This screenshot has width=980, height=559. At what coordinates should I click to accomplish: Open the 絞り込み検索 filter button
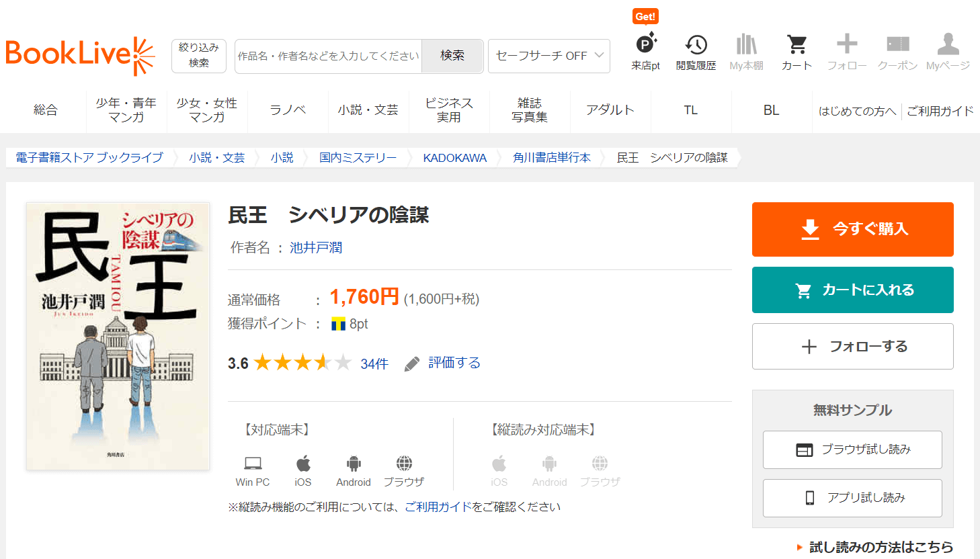point(198,56)
